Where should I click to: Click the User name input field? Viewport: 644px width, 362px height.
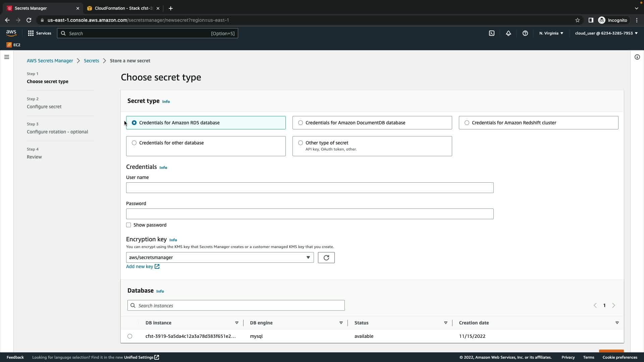coord(310,188)
